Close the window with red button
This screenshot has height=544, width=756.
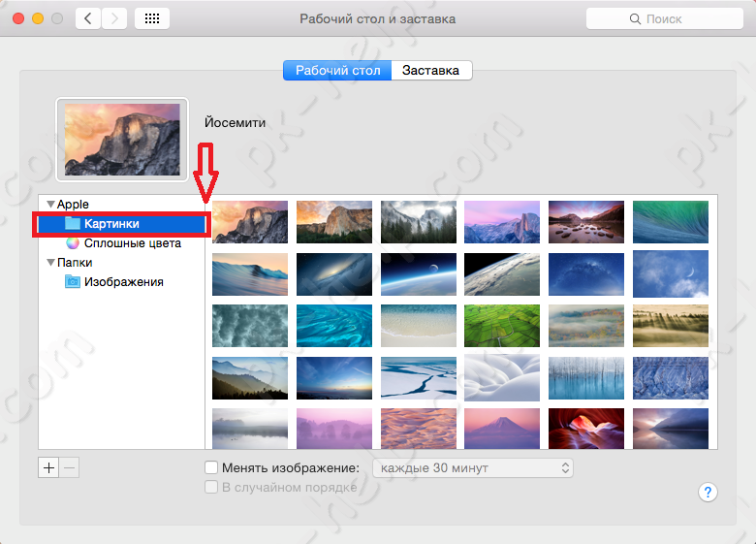coord(18,18)
